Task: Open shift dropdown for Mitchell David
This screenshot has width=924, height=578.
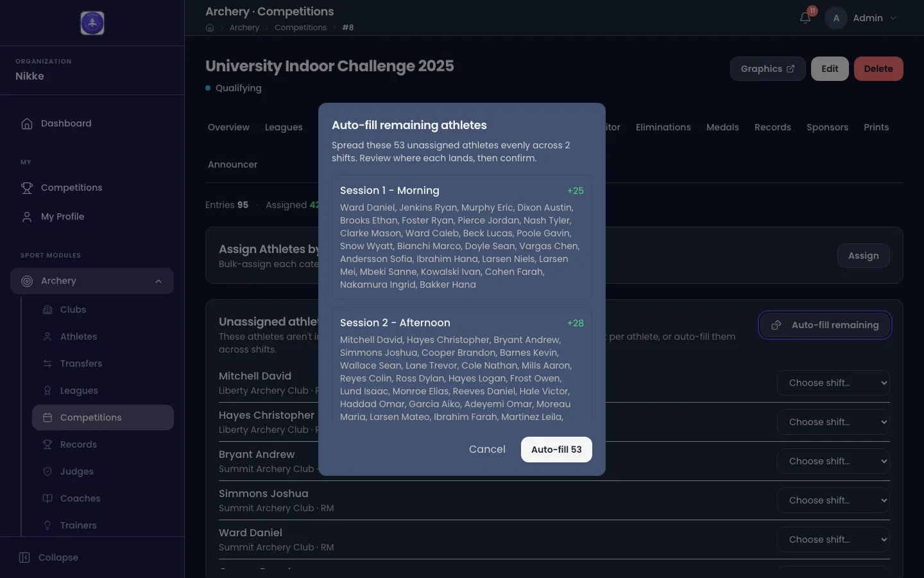Action: coord(834,383)
